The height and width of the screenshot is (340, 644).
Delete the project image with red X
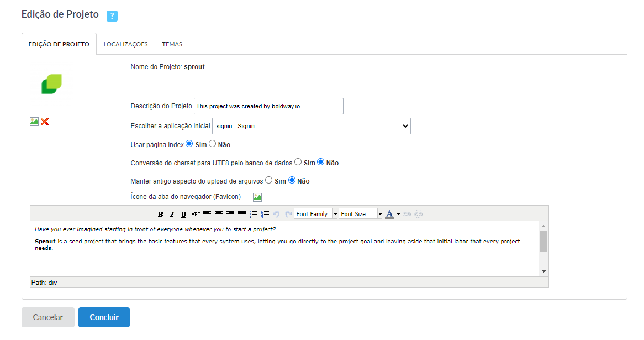pos(45,122)
